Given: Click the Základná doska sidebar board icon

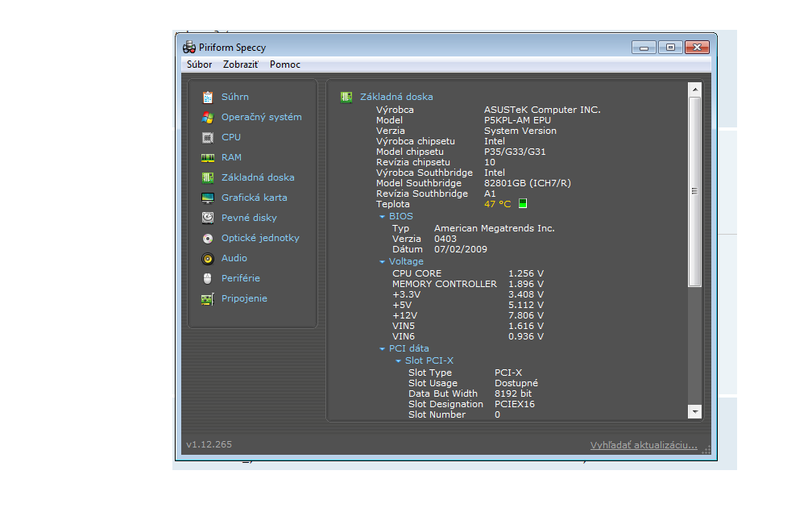Looking at the screenshot, I should (x=208, y=177).
